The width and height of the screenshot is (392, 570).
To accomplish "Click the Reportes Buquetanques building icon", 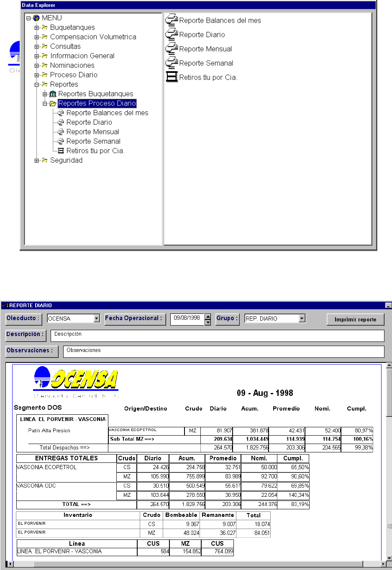I will 53,94.
